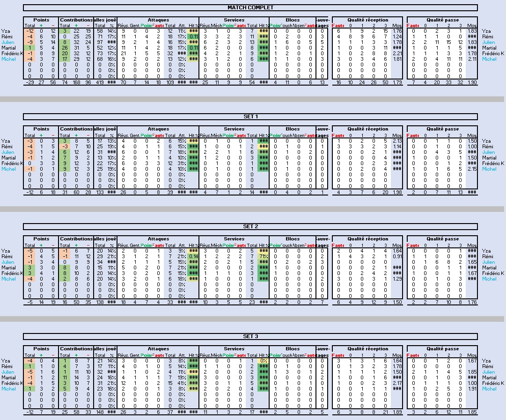506x420 pixels.
Task: Click Rémi's service hit 71% in SET 2
Action: point(264,256)
